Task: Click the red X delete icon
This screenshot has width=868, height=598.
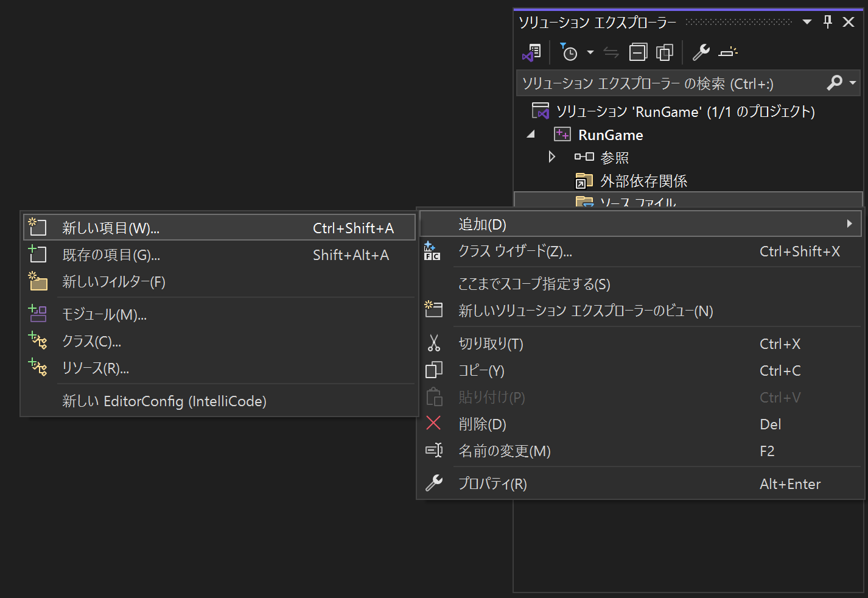Action: [x=433, y=423]
